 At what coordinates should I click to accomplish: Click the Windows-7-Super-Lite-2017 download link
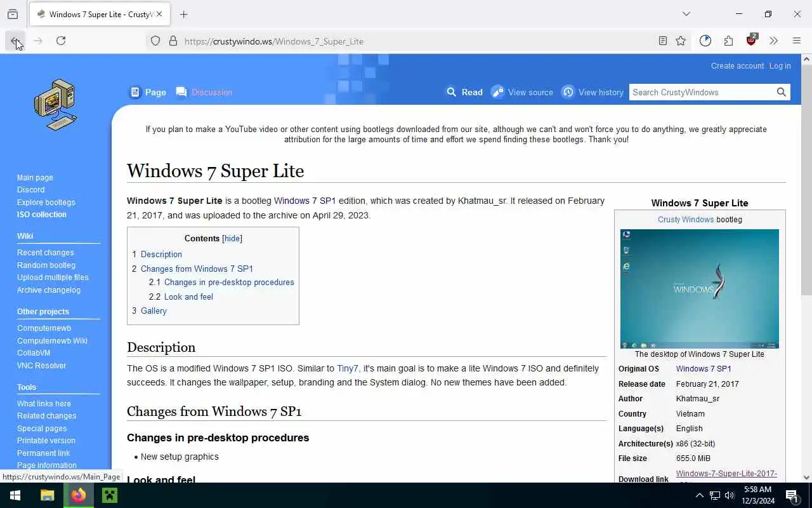point(726,474)
